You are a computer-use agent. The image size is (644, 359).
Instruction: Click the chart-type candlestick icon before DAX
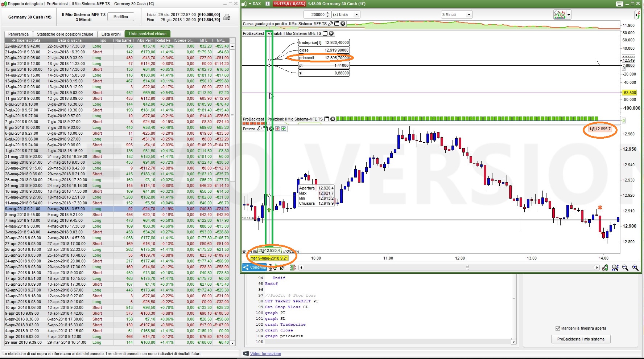(x=244, y=4)
